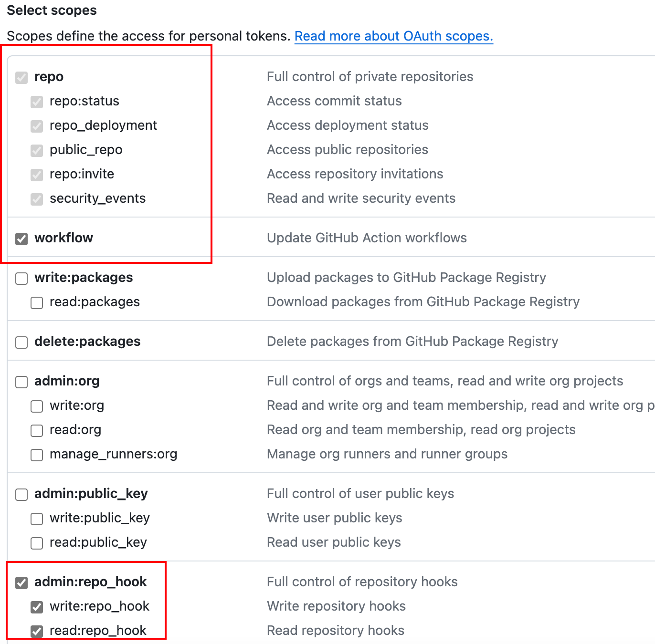
Task: Toggle the manage_runners:org checkbox
Action: [37, 455]
